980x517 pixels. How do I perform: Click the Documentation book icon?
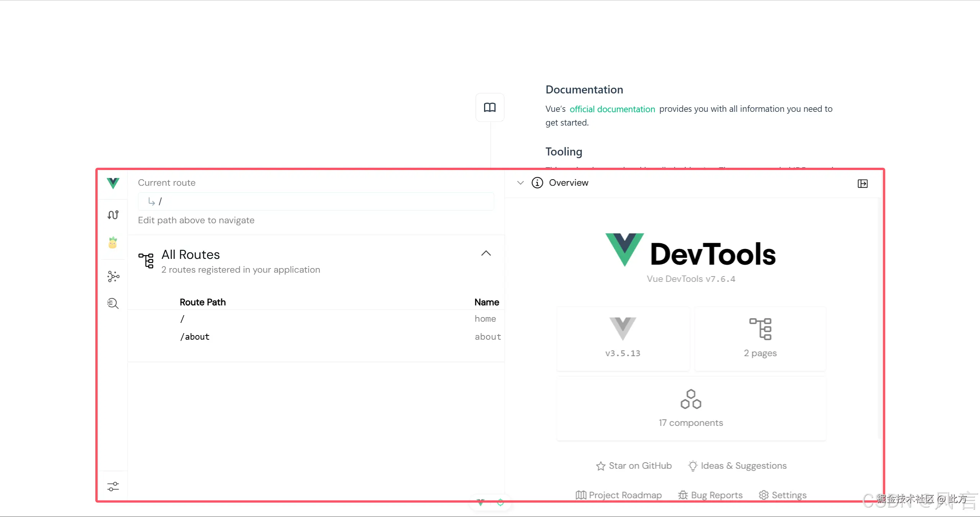[489, 107]
